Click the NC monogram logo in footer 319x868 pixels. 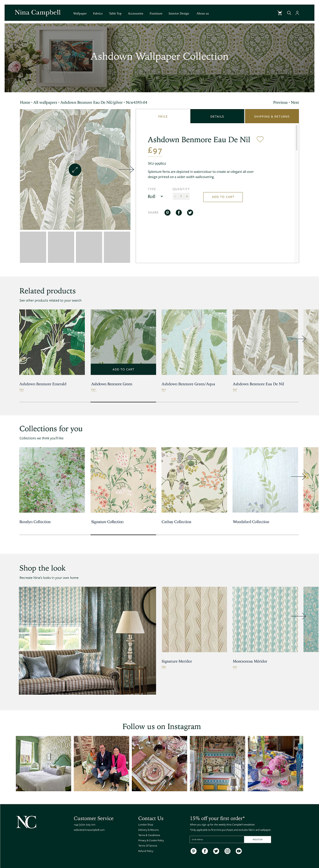point(26,822)
